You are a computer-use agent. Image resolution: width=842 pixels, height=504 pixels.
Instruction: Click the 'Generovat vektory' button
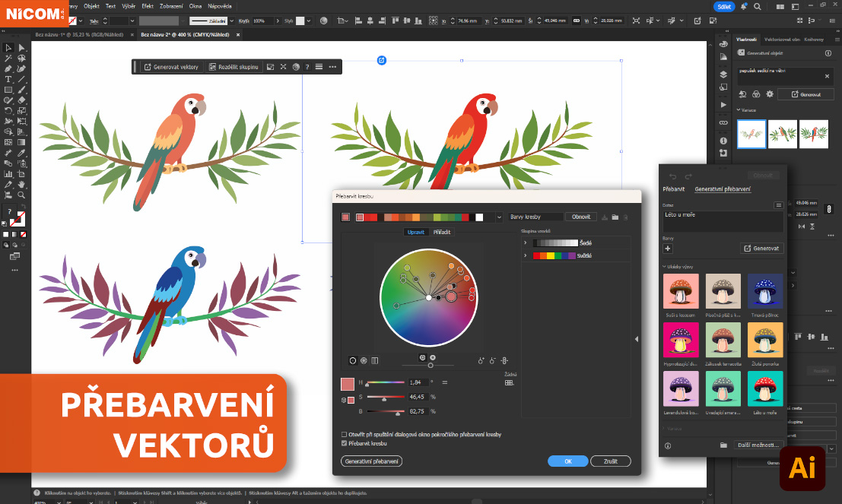coord(171,67)
